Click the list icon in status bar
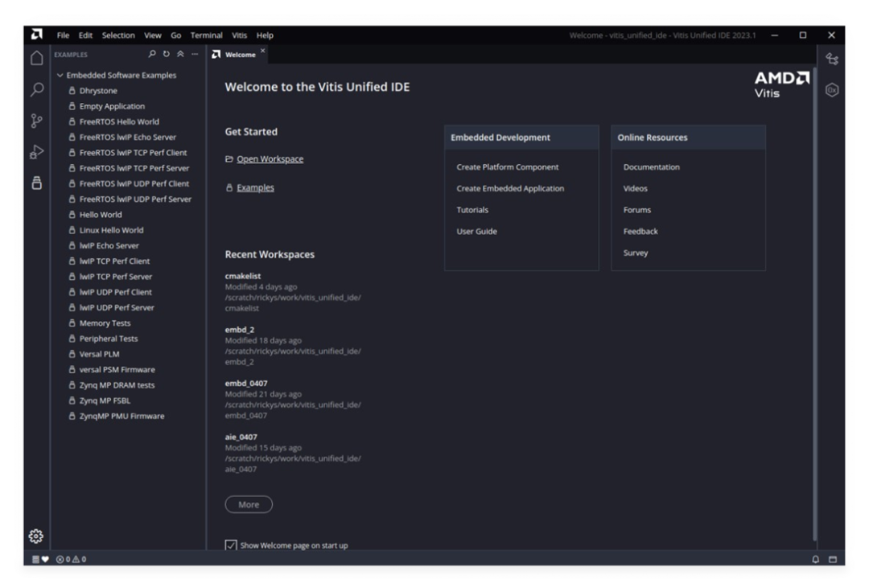The width and height of the screenshot is (869, 588). click(35, 559)
